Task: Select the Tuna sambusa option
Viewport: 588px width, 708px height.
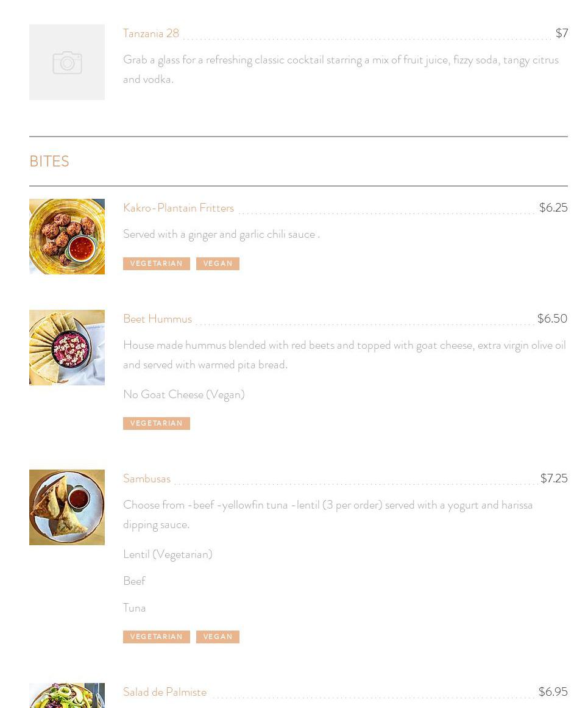Action: click(x=134, y=608)
